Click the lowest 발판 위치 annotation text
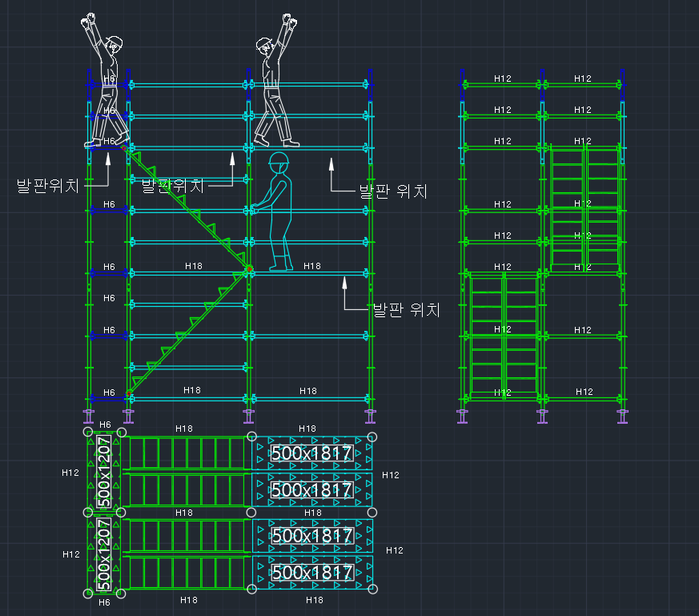Viewport: 699px width, 616px height. (406, 309)
